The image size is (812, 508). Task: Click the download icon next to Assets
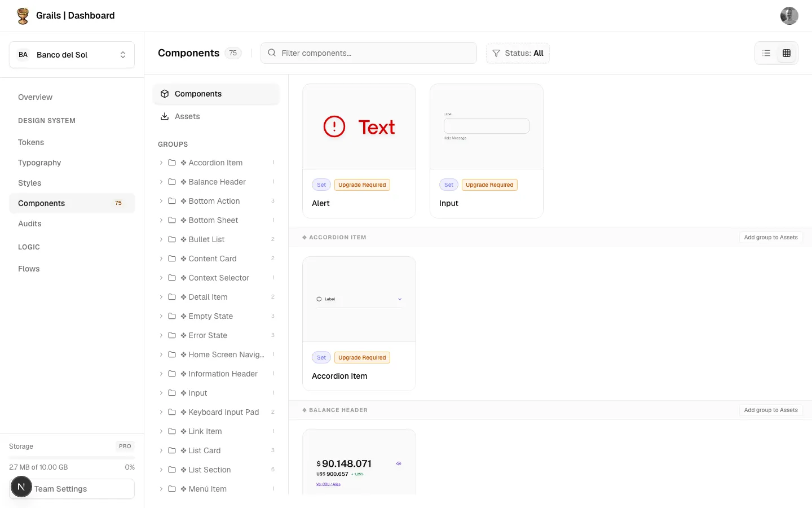pos(165,116)
